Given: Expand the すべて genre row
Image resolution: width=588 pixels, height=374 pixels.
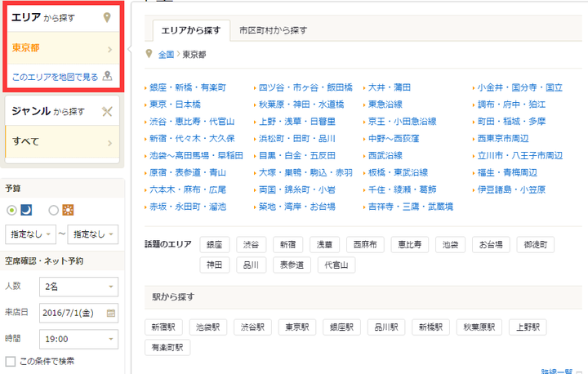Looking at the screenshot, I should 62,142.
